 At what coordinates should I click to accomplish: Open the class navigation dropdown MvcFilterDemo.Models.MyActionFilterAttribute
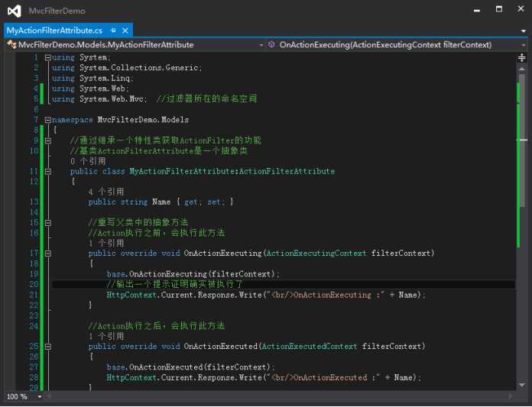click(136, 45)
